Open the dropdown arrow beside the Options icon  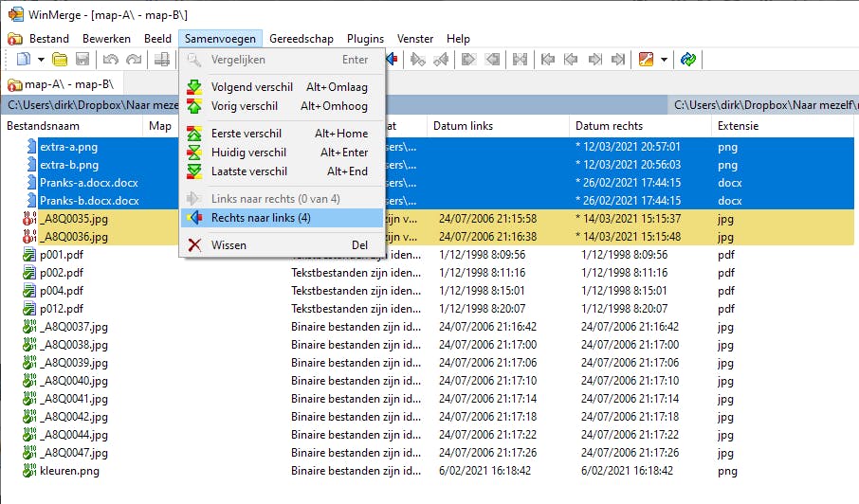pyautogui.click(x=664, y=59)
